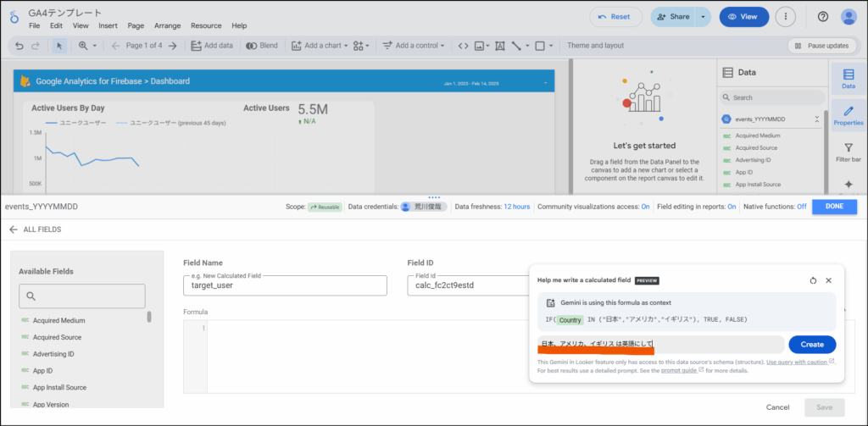Click the Pause updates button
This screenshot has height=426, width=868.
[821, 46]
